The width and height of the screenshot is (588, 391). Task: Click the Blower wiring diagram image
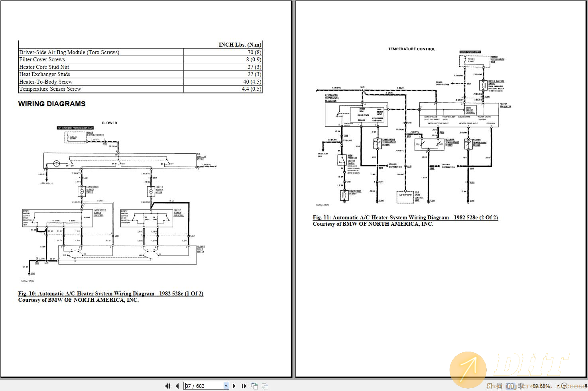[x=119, y=201]
